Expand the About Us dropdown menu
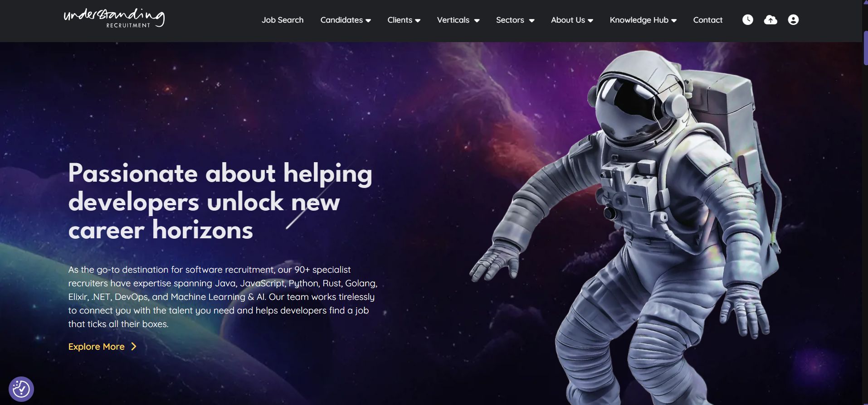This screenshot has width=868, height=405. click(572, 20)
